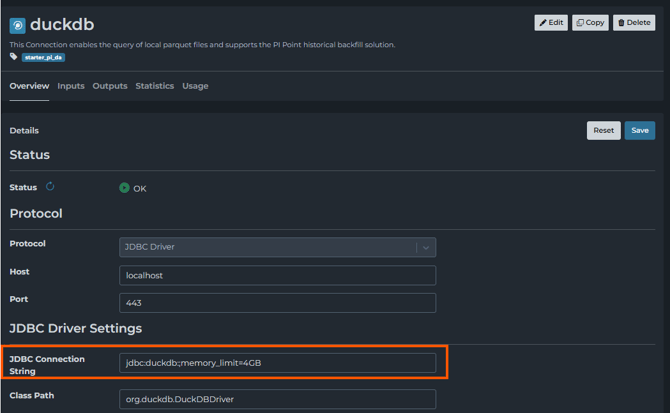Click the Class Path label

pyautogui.click(x=32, y=395)
